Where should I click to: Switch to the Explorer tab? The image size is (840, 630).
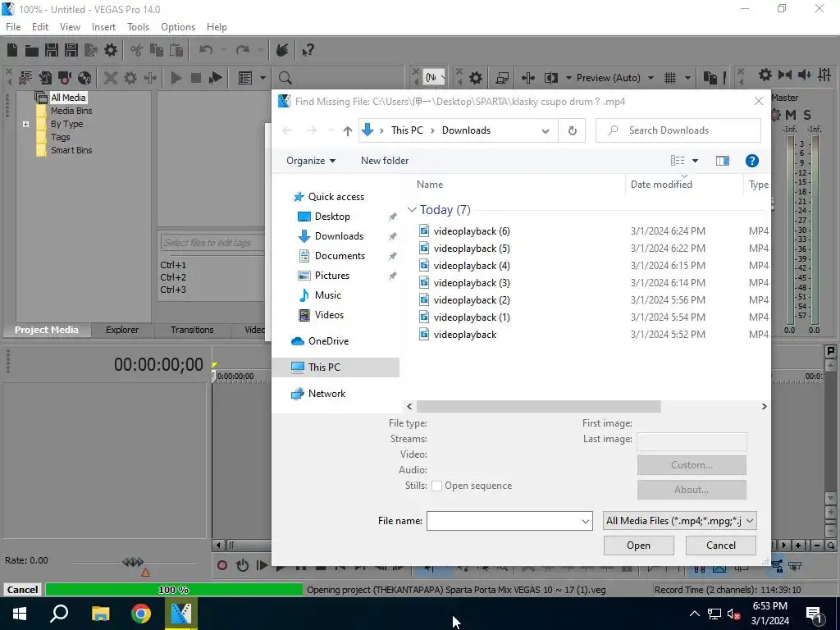coord(122,330)
